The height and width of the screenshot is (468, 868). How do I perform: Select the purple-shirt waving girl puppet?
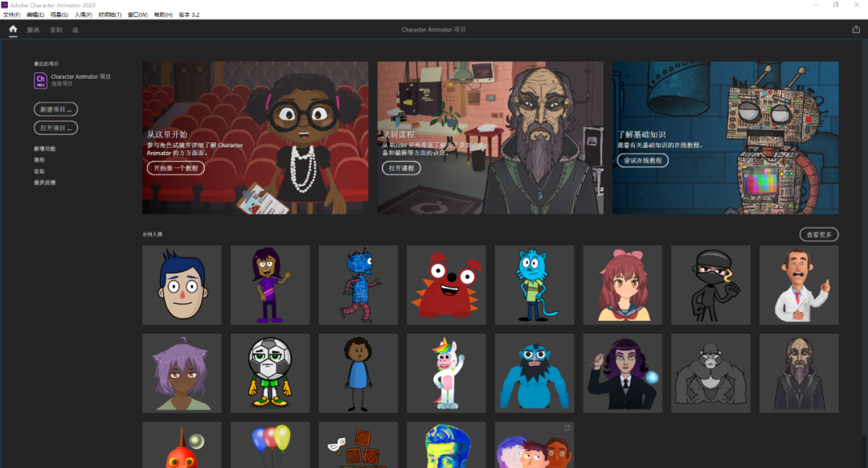[x=269, y=285]
